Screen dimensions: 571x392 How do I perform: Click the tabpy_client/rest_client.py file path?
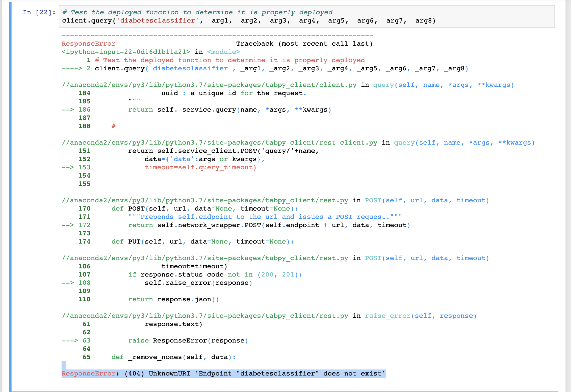(x=219, y=143)
